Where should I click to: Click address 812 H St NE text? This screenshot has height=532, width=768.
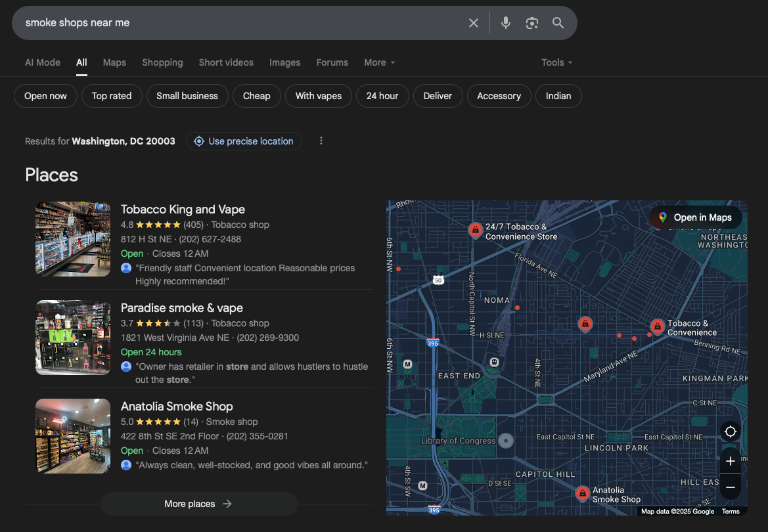coord(147,239)
